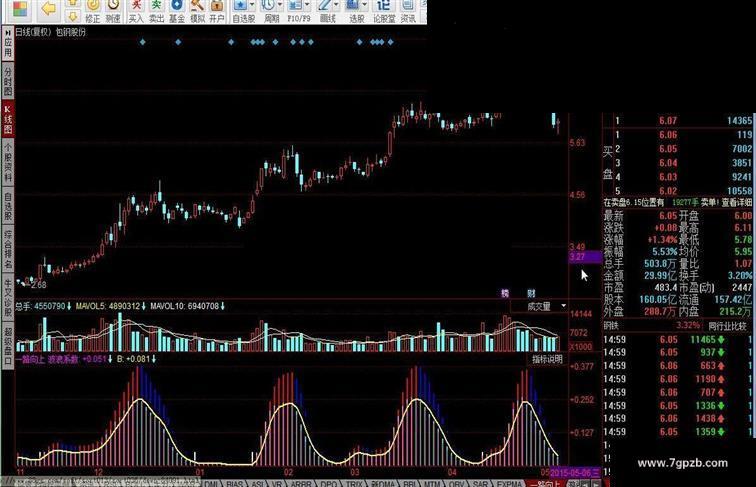
Task: Click the 开户 open account icon
Action: 217,12
